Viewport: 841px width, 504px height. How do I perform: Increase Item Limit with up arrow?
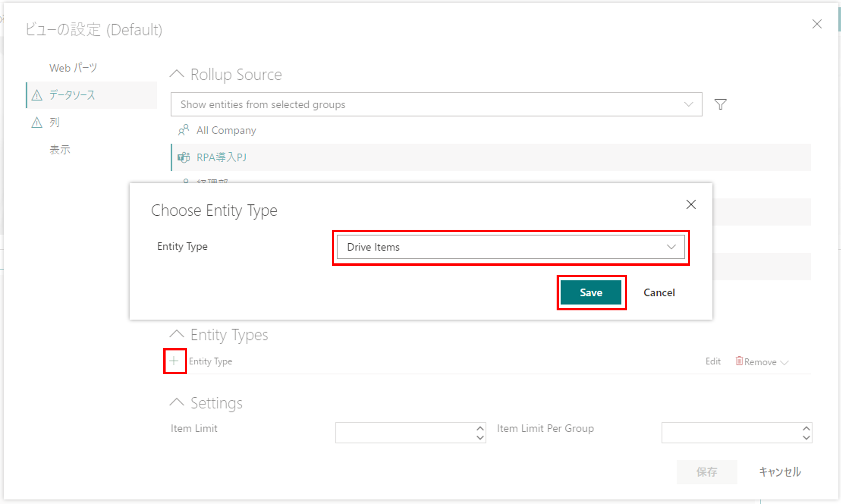tap(480, 428)
